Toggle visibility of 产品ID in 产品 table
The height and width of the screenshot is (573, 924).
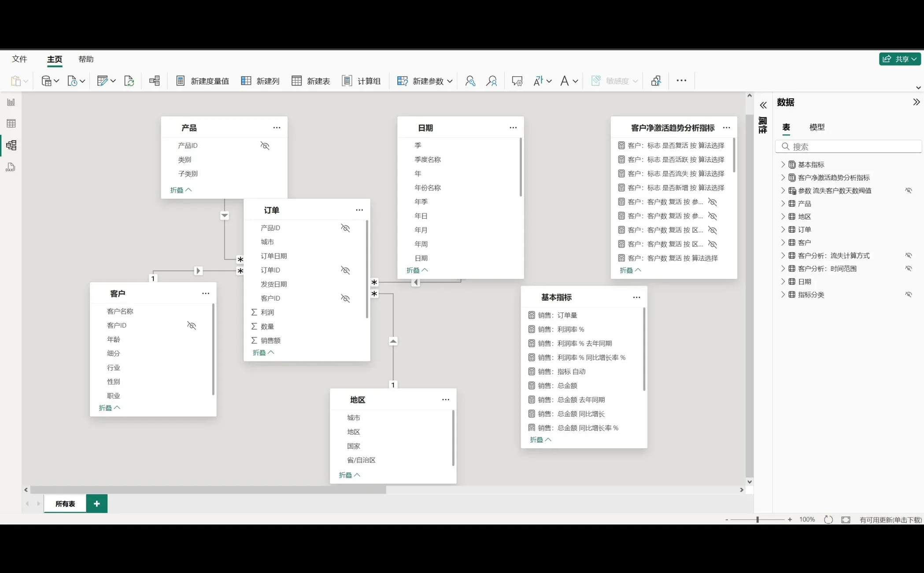pos(265,145)
